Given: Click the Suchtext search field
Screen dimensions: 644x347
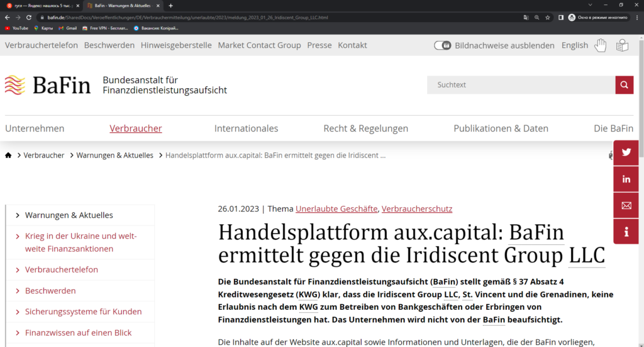Looking at the screenshot, I should 521,84.
